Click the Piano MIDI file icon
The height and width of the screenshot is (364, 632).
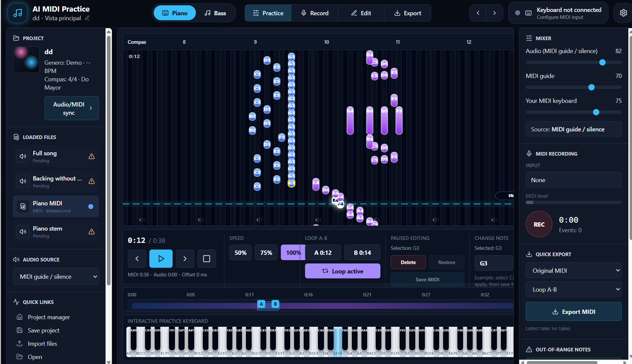pos(23,206)
